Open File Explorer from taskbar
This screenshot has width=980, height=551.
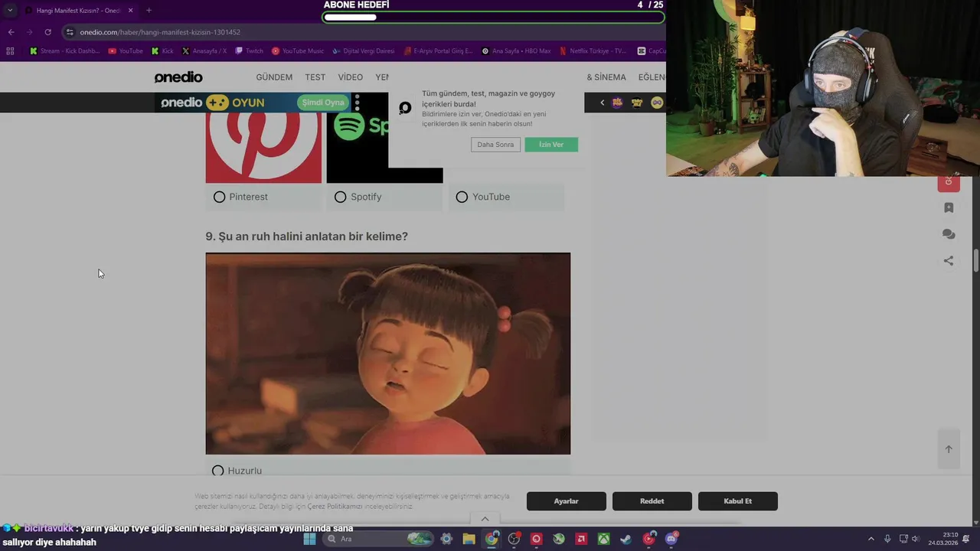coord(469,539)
